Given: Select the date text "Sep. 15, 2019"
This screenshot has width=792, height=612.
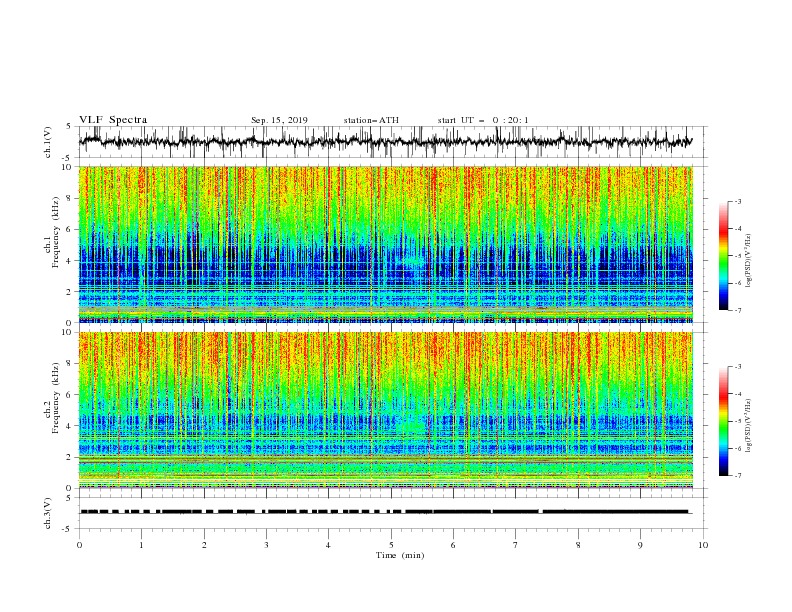Looking at the screenshot, I should point(279,120).
